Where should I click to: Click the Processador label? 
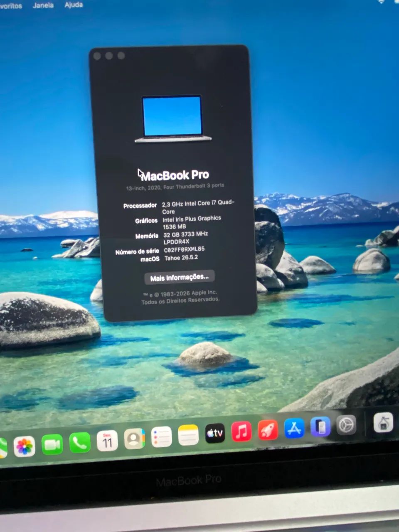(140, 206)
